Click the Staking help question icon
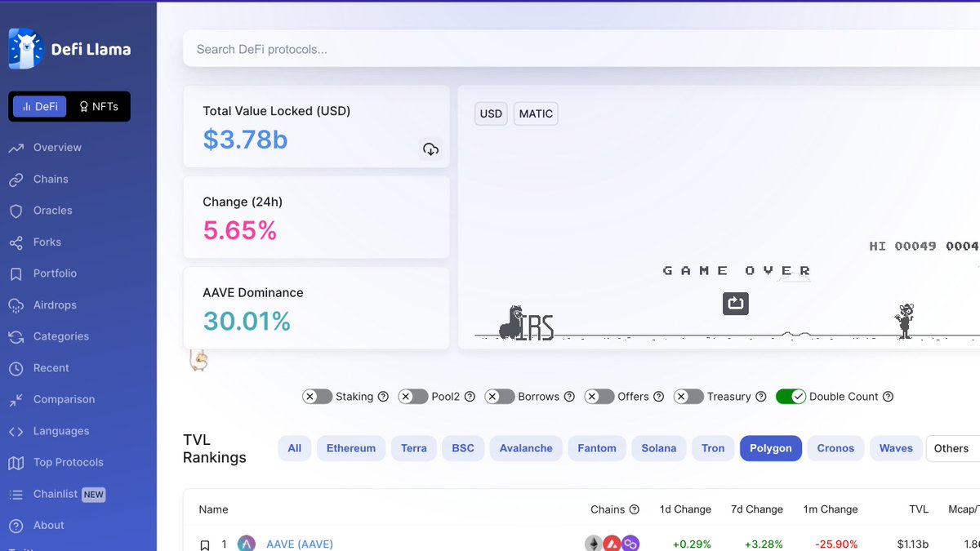This screenshot has width=980, height=551. [382, 397]
